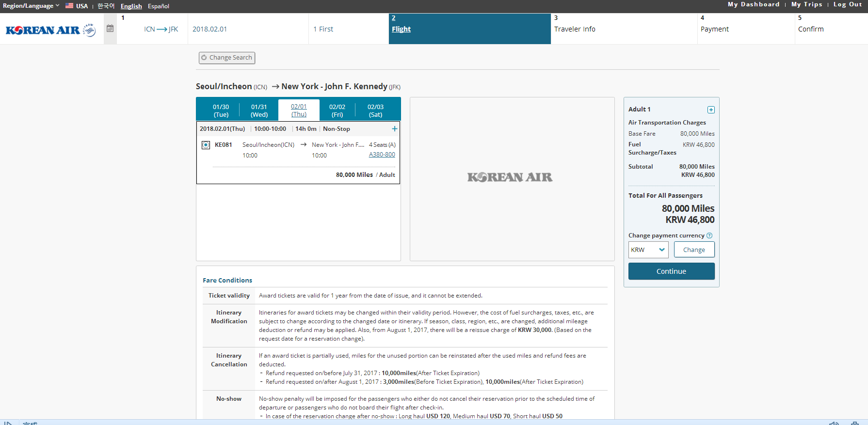Open My Trips
The image size is (868, 425).
[x=807, y=4]
